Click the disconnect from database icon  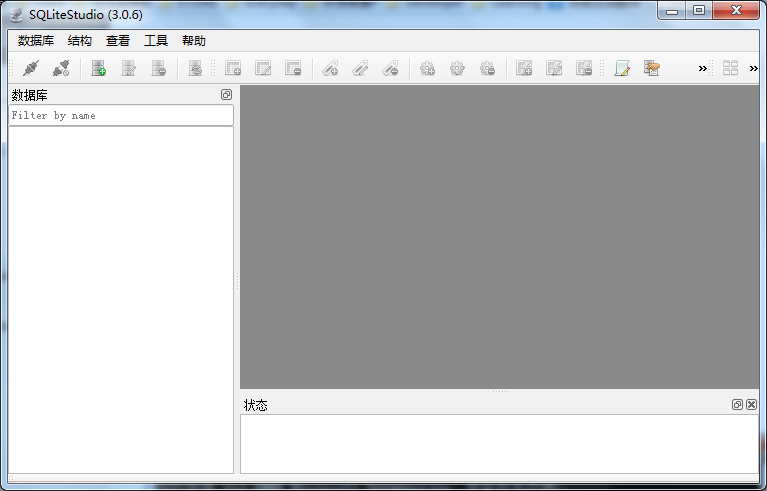click(x=61, y=68)
